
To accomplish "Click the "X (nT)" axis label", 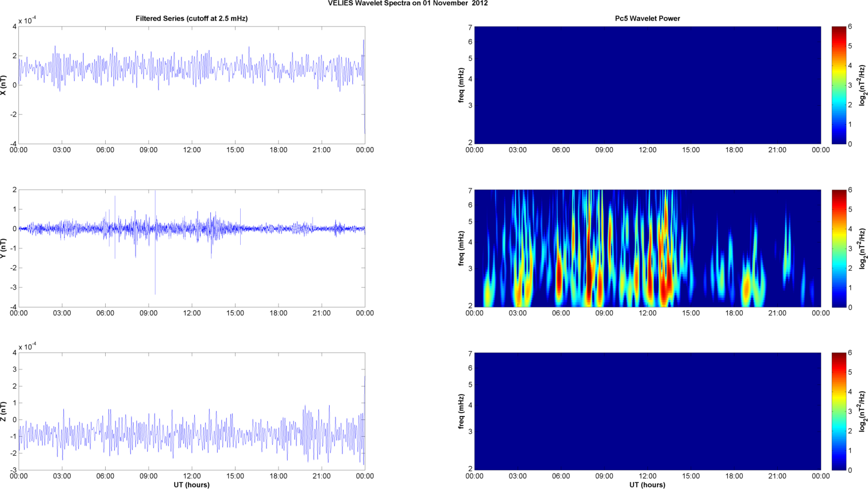I will click(4, 85).
